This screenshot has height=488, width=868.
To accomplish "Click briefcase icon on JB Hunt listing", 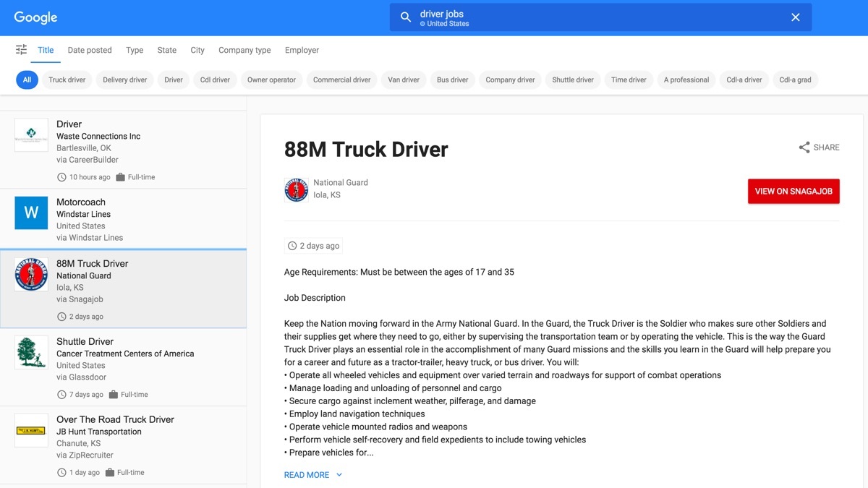I will point(110,473).
